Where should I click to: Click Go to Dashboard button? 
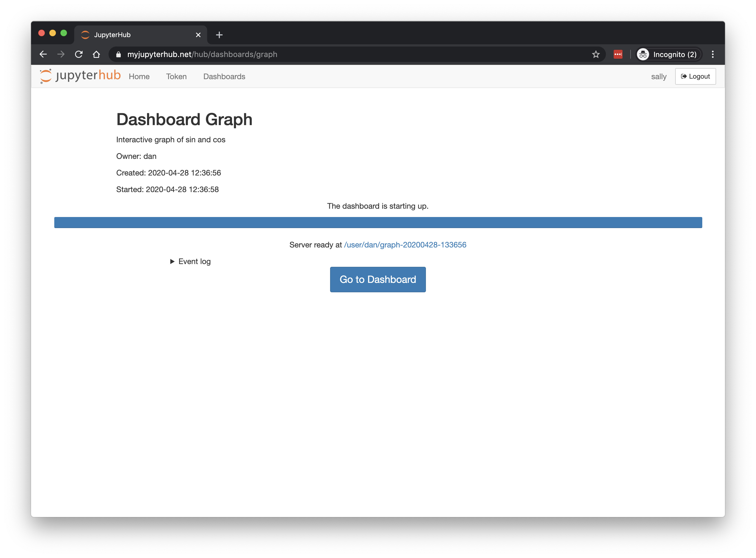coord(377,279)
